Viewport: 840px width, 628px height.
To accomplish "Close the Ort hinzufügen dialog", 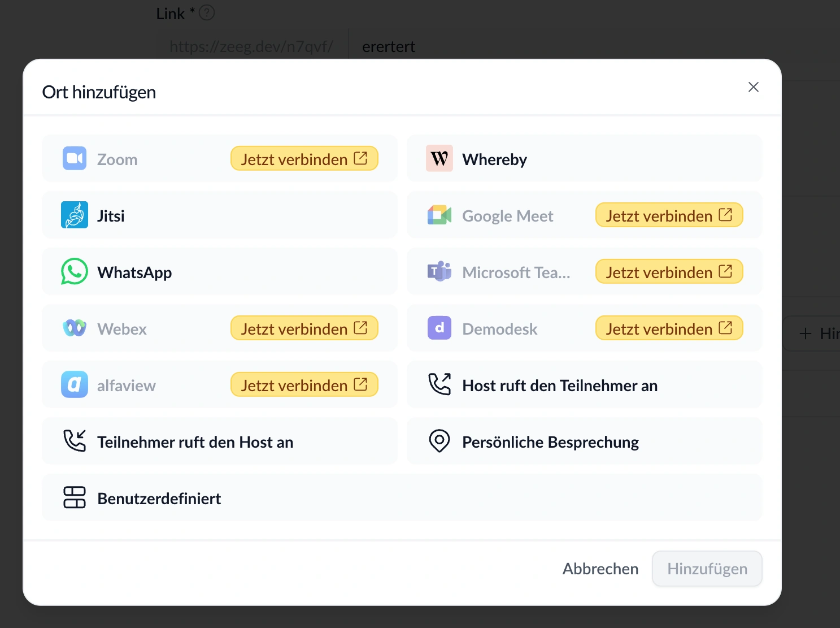I will tap(753, 87).
